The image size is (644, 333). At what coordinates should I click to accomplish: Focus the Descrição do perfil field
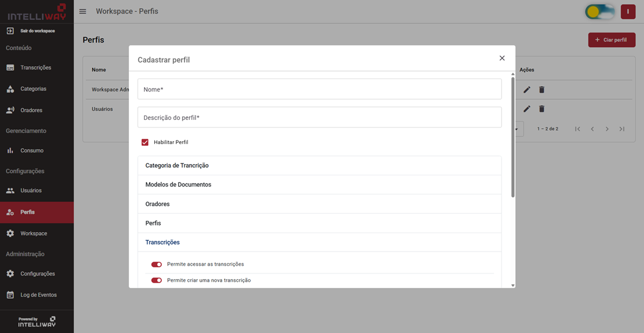coord(319,117)
